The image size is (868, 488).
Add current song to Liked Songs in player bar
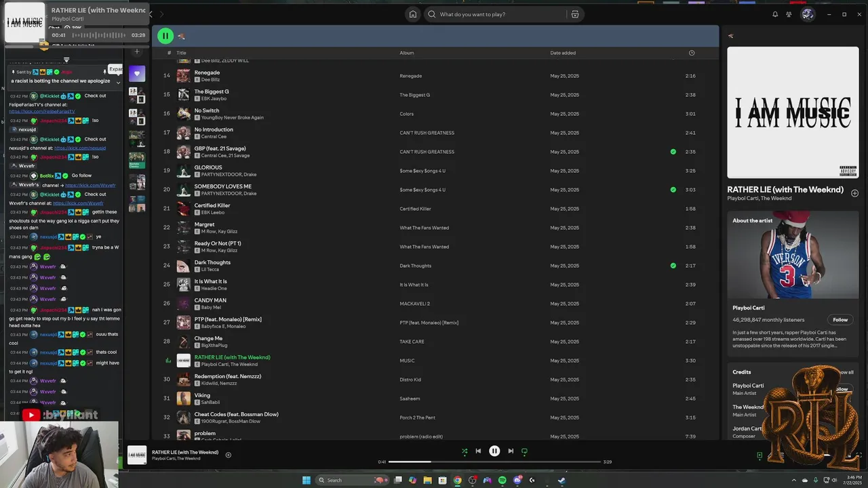click(229, 455)
